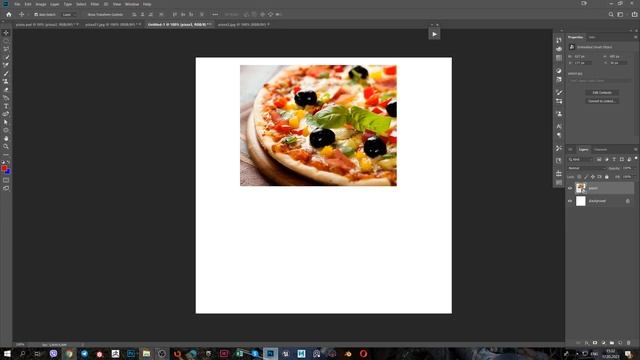Switch to the Untitled-1 document tab
This screenshot has height=360, width=640.
pyautogui.click(x=179, y=24)
